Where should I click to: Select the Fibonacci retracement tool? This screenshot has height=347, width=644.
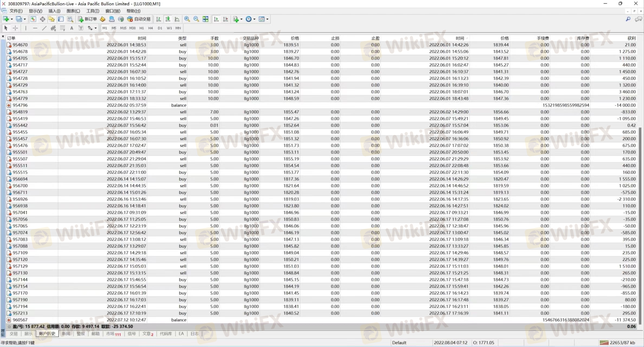[63, 28]
